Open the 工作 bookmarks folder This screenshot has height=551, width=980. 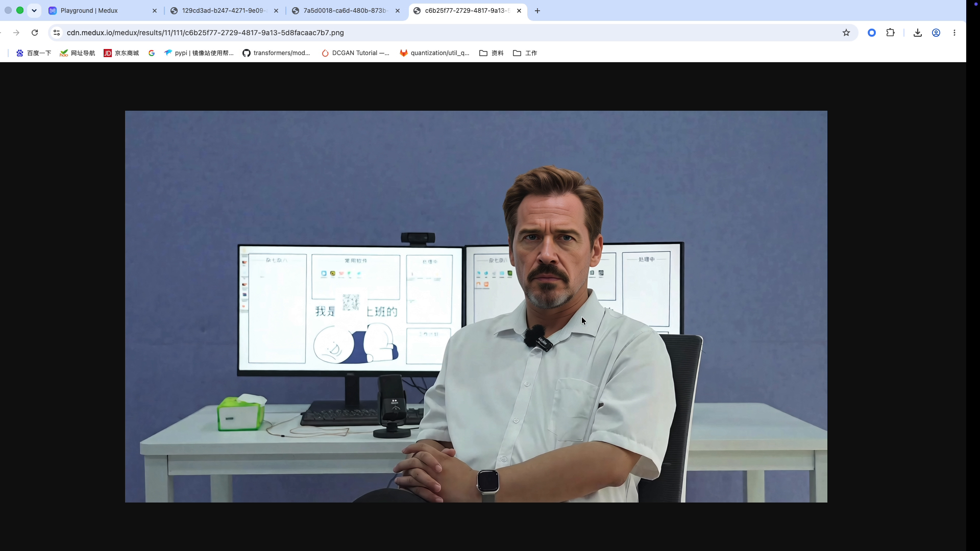pyautogui.click(x=525, y=53)
